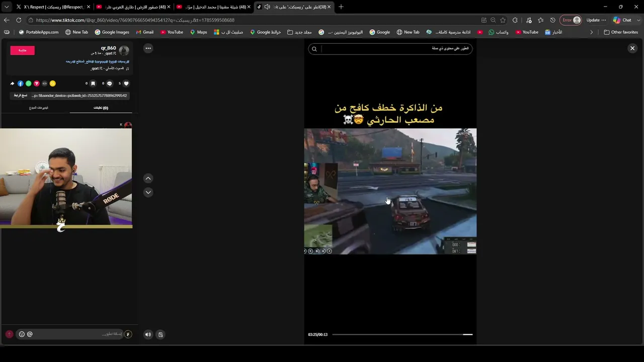Open the browser extensions menu
644x362 pixels.
click(515, 20)
